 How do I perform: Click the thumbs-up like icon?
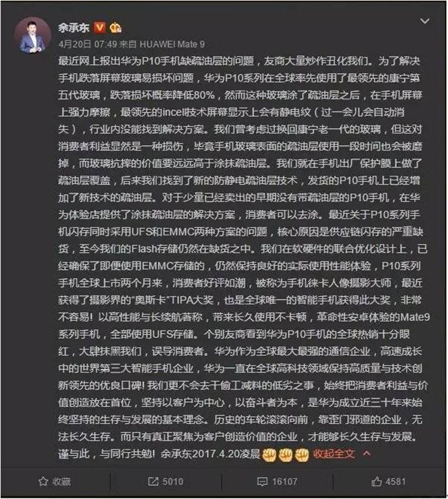point(376,482)
